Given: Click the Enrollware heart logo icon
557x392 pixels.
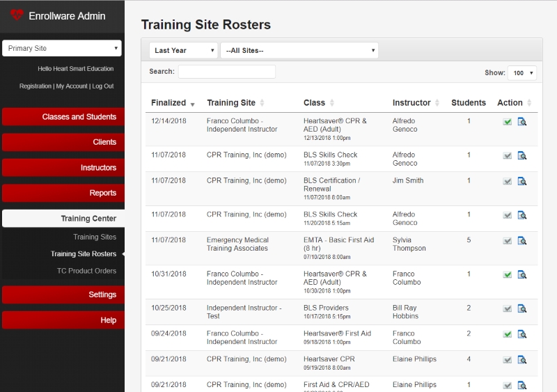Looking at the screenshot, I should pyautogui.click(x=16, y=15).
